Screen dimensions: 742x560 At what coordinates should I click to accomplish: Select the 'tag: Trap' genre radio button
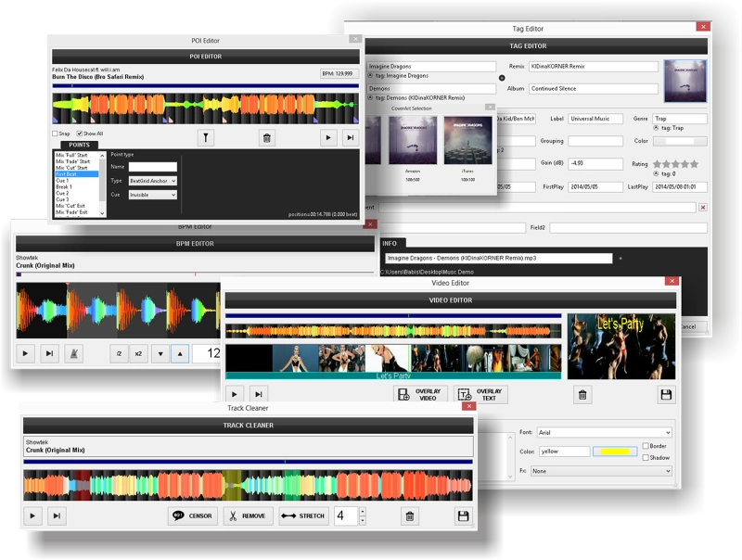(656, 128)
